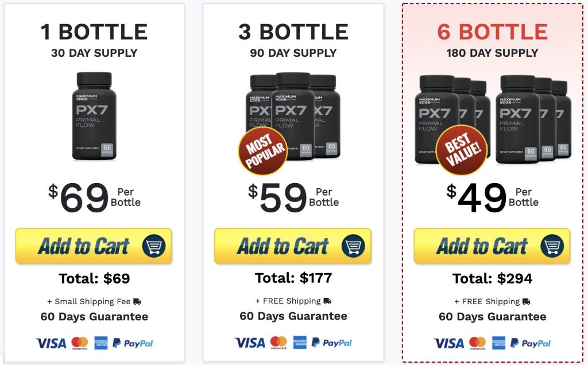Click the single PX7 bottle image
588x365 pixels.
94,116
